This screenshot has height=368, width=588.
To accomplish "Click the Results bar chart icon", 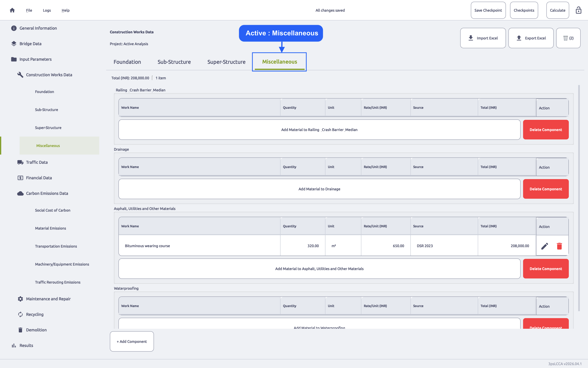I will coord(14,346).
